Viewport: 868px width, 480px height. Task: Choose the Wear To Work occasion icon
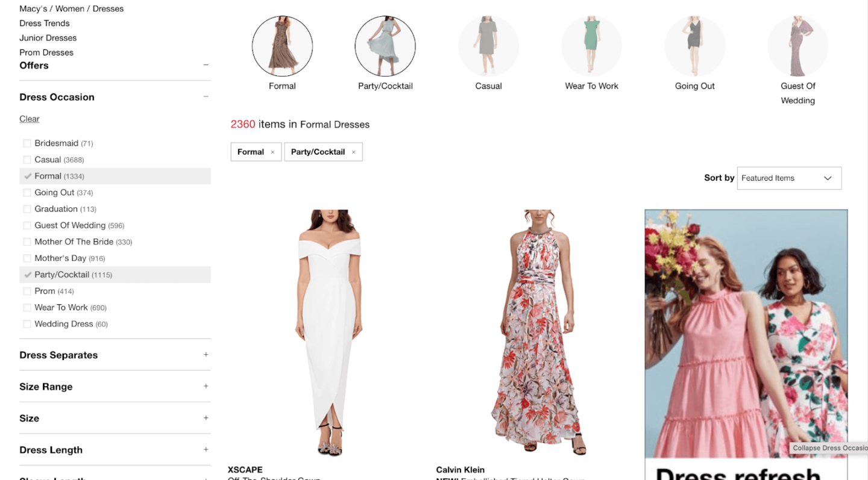point(591,46)
